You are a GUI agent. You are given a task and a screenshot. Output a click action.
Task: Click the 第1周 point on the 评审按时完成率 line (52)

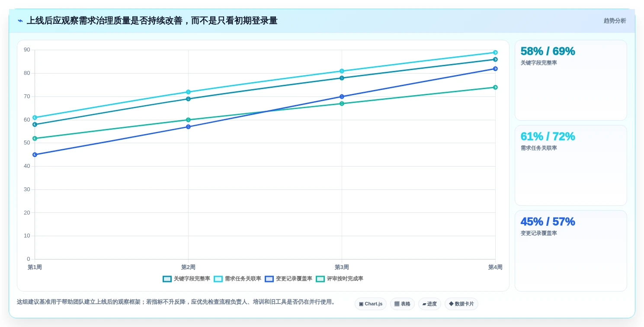(35, 138)
